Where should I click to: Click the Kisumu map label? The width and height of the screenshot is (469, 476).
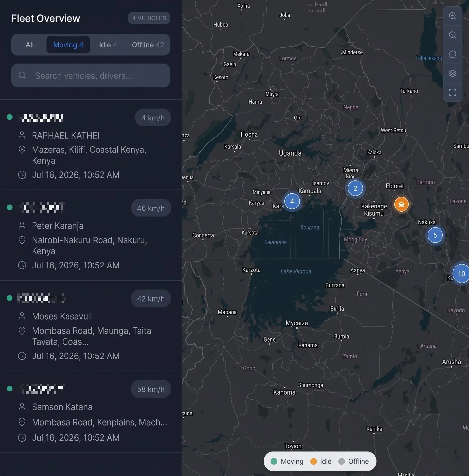[374, 213]
